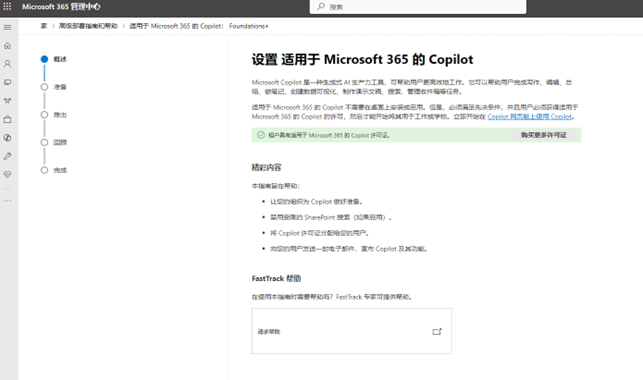Viewport: 643px width, 380px height.
Task: Open the 请求帮助 FastTrack card
Action: point(352,331)
